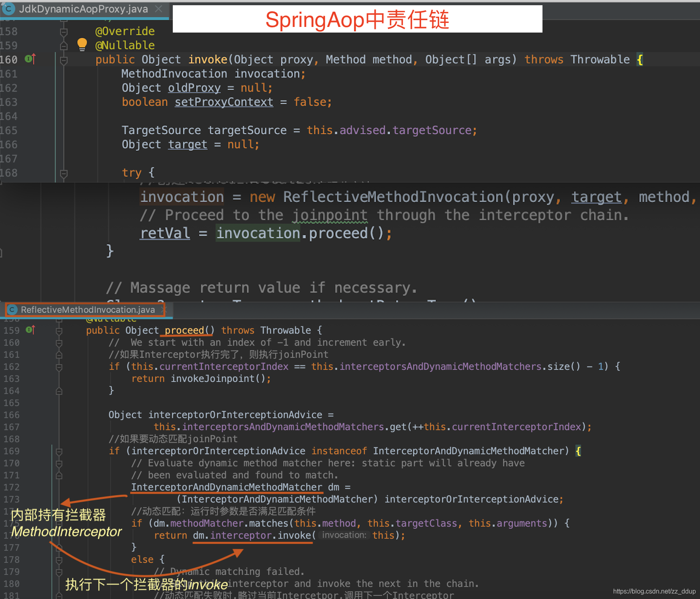
Task: Click the interceptor field after dm. on line 176
Action: (241, 535)
